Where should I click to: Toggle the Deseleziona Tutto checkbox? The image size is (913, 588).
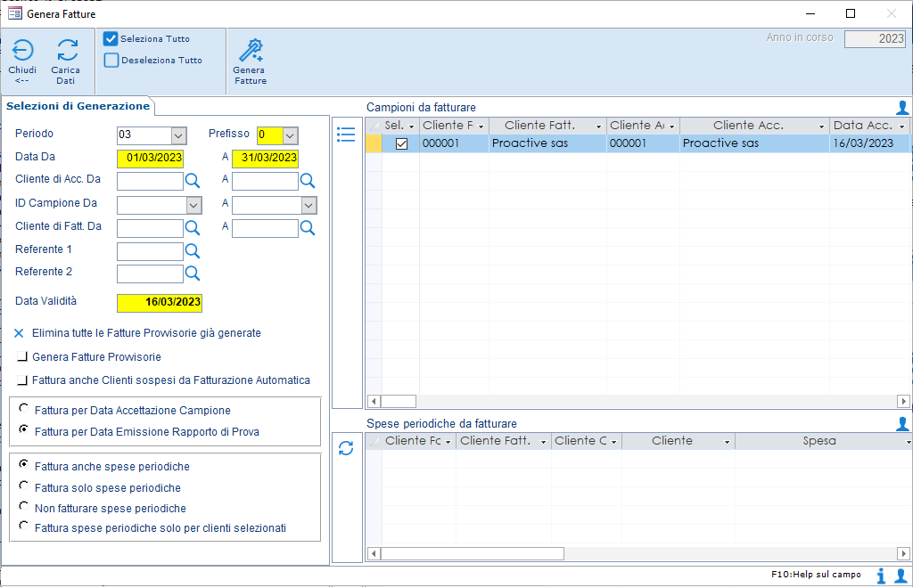111,60
